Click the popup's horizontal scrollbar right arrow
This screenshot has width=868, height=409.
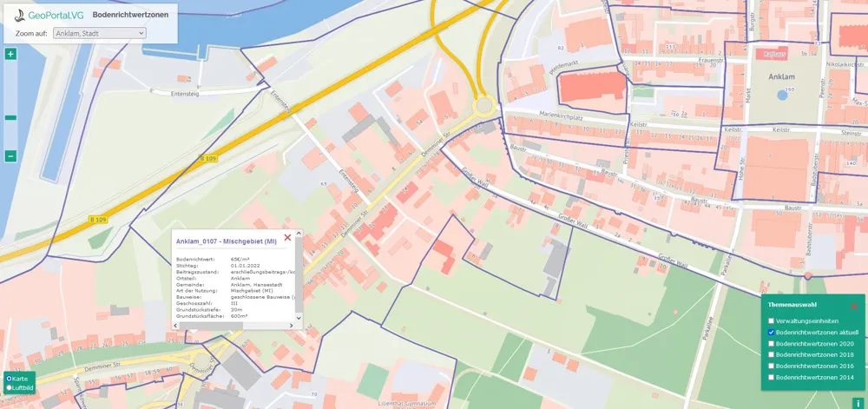(293, 324)
